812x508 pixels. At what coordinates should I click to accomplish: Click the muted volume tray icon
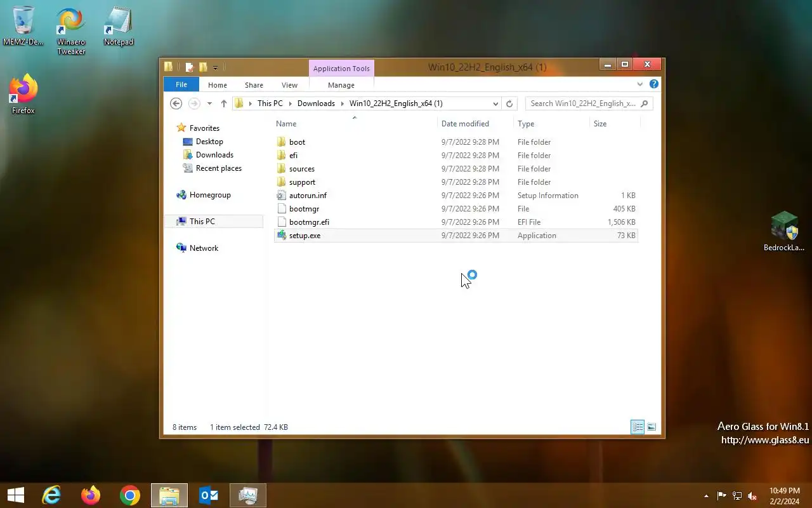[x=752, y=496]
